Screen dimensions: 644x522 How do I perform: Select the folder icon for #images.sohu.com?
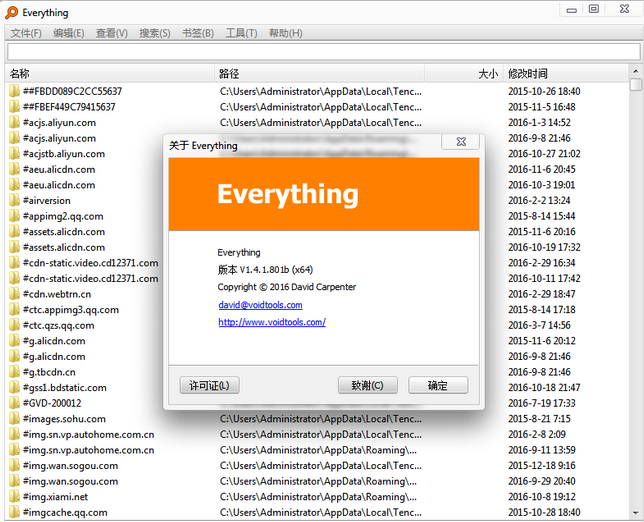pyautogui.click(x=14, y=419)
